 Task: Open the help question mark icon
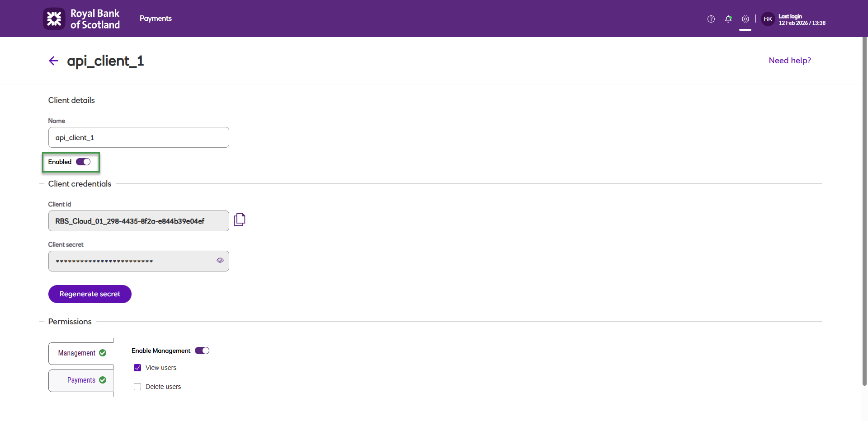click(711, 19)
